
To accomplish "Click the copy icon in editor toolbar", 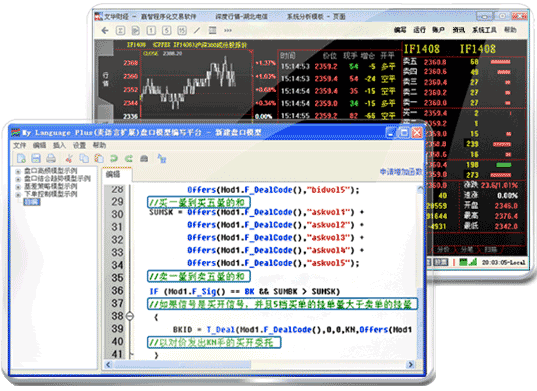I will point(84,158).
